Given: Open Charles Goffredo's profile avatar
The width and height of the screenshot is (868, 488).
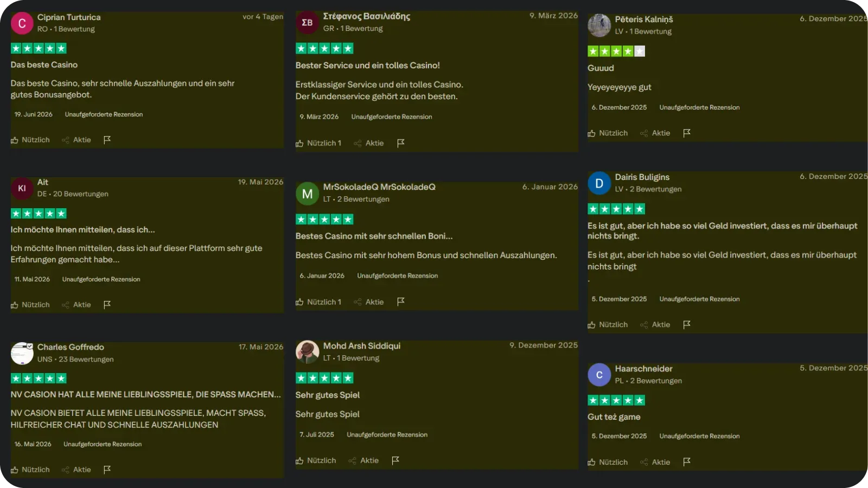Looking at the screenshot, I should click(22, 354).
